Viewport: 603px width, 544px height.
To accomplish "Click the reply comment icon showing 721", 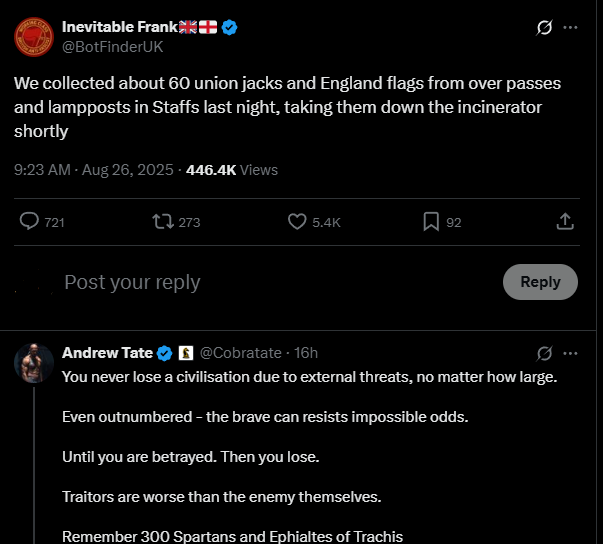I will tap(29, 221).
